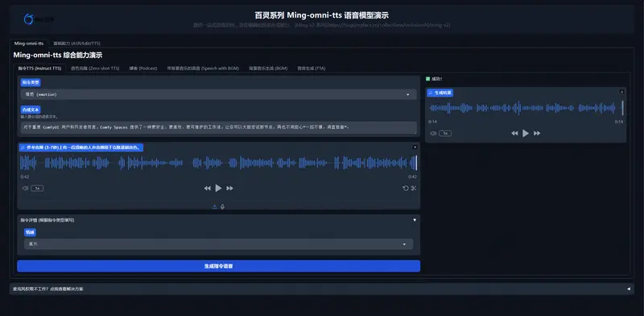Viewport: 644px width, 316px height.
Task: Open the 情感 (emotion) instruction type dropdown
Action: [218, 94]
